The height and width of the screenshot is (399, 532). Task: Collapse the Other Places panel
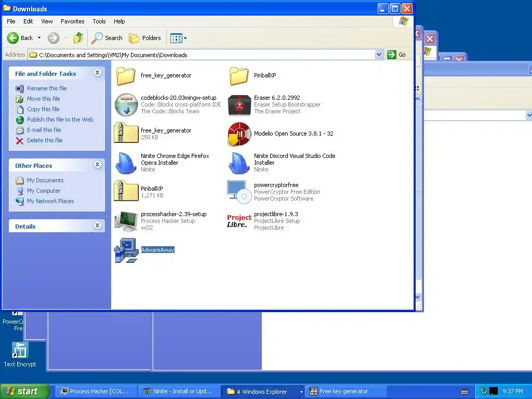97,165
